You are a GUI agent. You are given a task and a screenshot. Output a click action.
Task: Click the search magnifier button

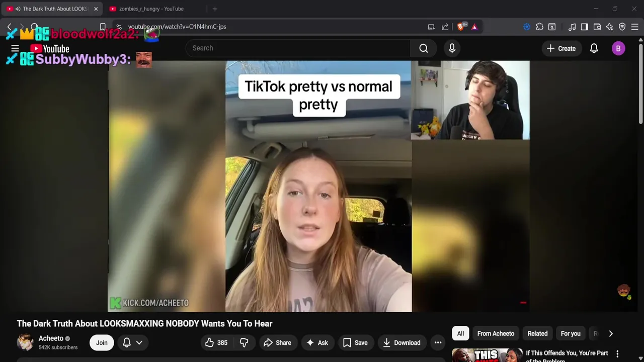424,48
